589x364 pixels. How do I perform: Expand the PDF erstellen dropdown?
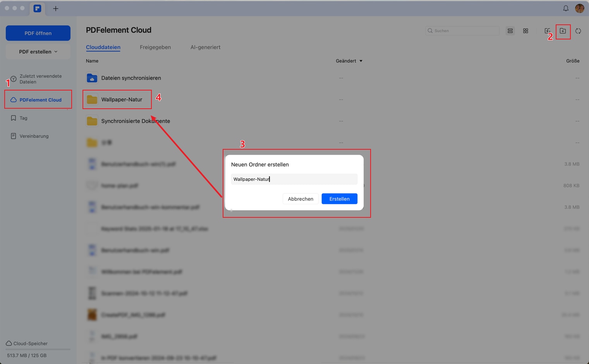tap(38, 51)
